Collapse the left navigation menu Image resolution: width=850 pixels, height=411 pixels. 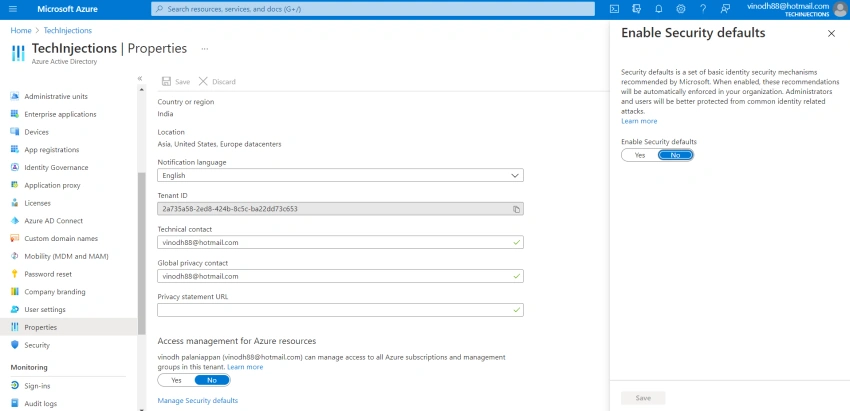click(140, 79)
